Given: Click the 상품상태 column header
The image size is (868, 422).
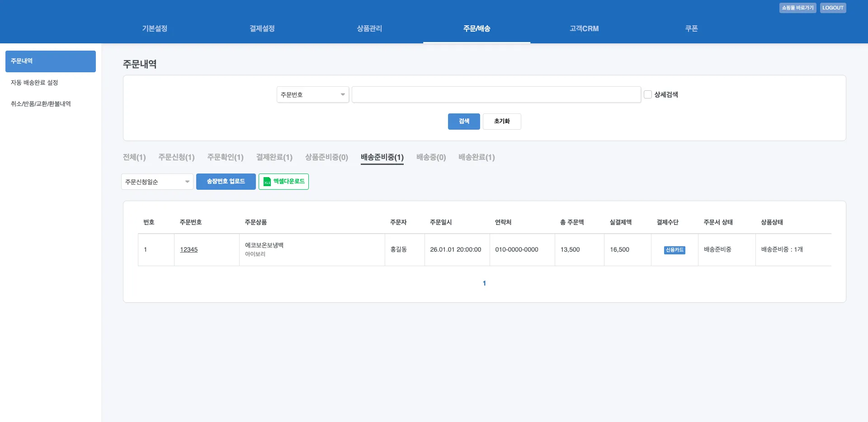Looking at the screenshot, I should pos(772,222).
